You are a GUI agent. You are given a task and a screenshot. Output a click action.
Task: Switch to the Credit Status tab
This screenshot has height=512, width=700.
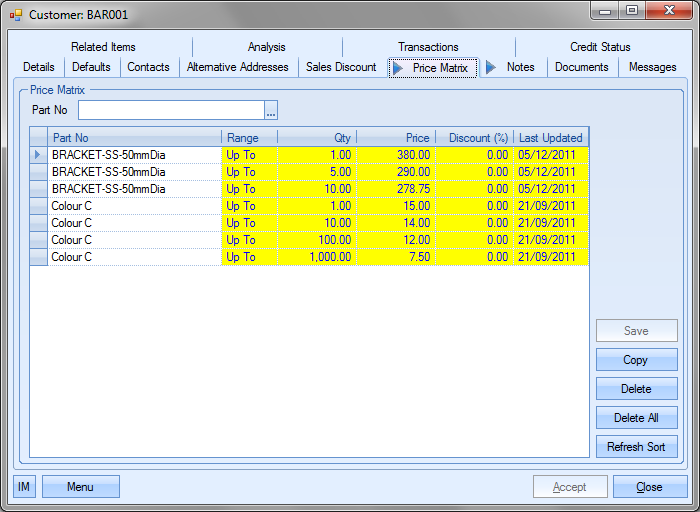600,47
